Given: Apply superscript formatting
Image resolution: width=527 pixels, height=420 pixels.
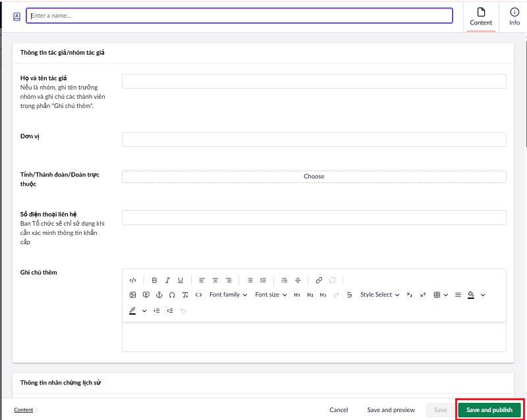Looking at the screenshot, I should (423, 295).
